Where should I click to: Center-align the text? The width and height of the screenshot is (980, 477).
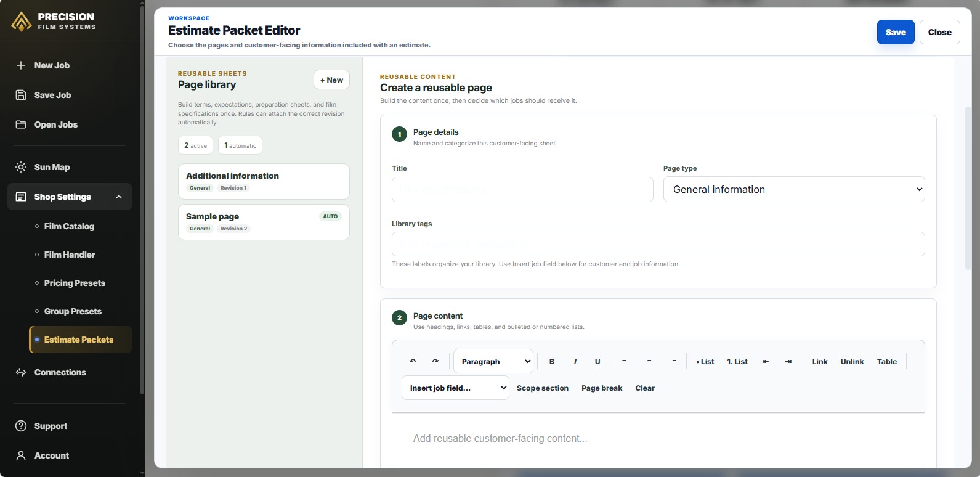(649, 362)
